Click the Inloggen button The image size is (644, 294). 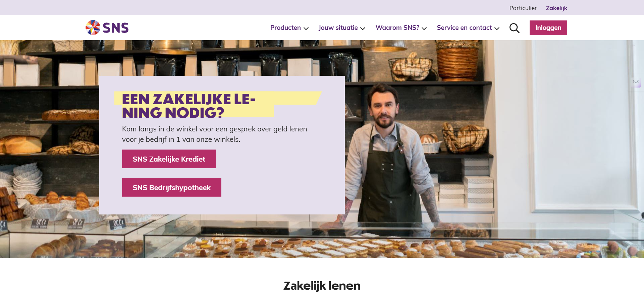click(548, 28)
